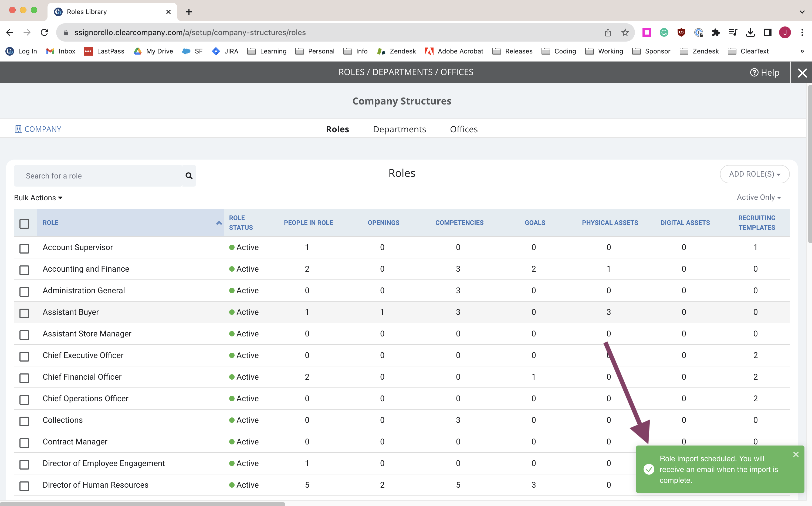Open the JIRA bookmark

point(225,51)
